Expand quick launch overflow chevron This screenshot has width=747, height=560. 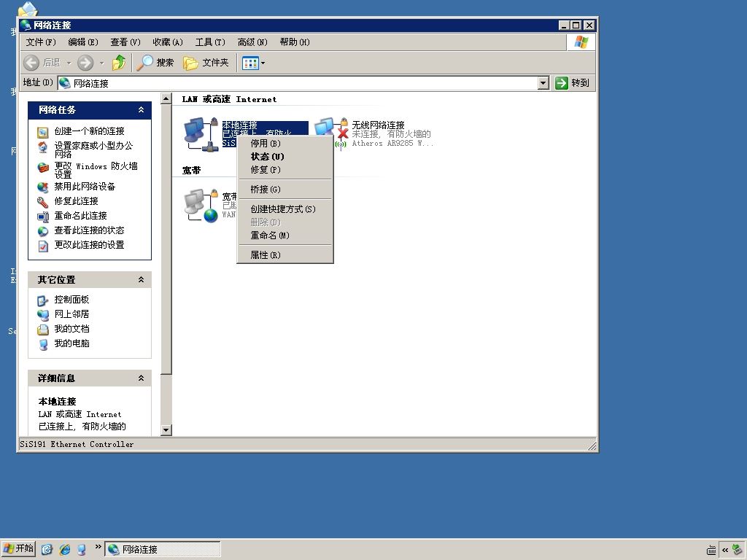click(x=98, y=547)
